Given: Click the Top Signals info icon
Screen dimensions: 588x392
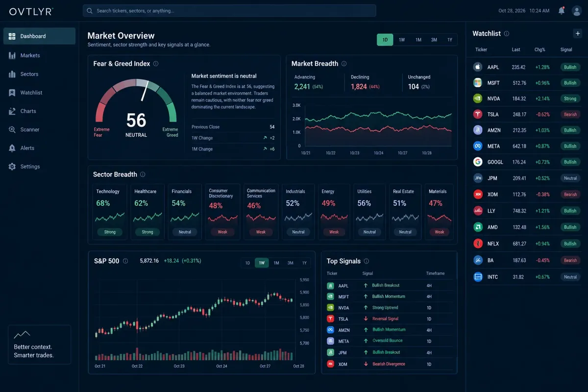Looking at the screenshot, I should 367,261.
